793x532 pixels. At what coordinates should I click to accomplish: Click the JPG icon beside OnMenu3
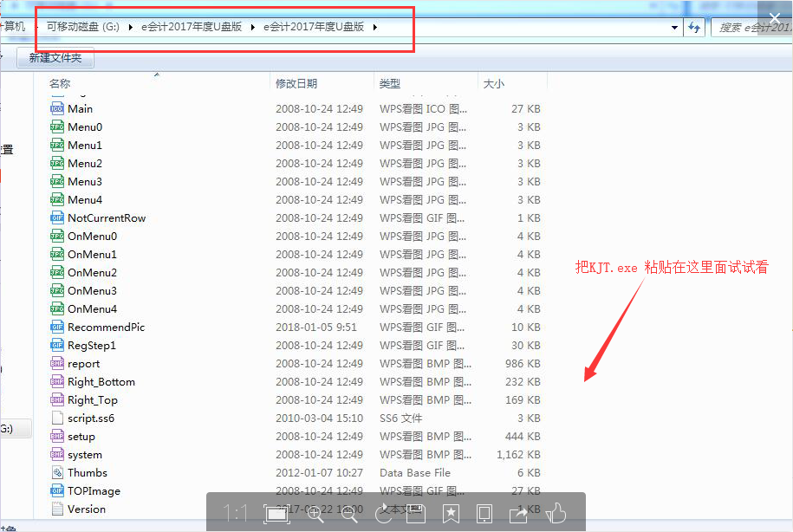pos(56,291)
